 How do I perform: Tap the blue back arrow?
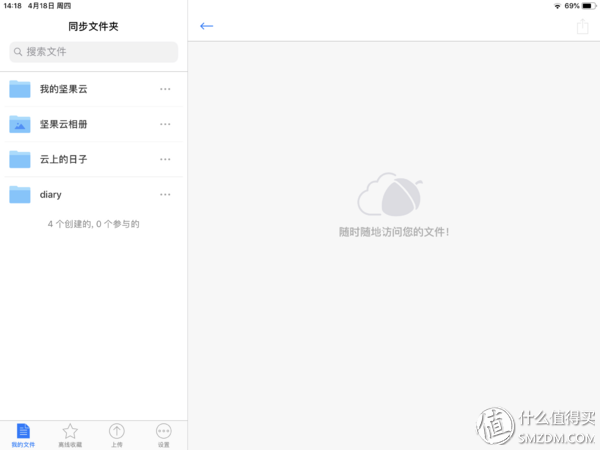207,26
